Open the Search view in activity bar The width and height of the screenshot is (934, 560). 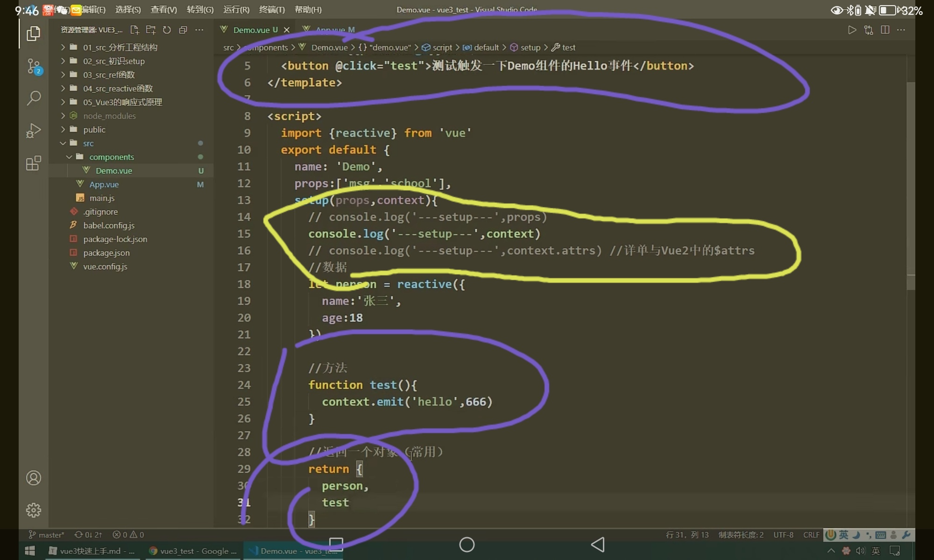point(33,98)
